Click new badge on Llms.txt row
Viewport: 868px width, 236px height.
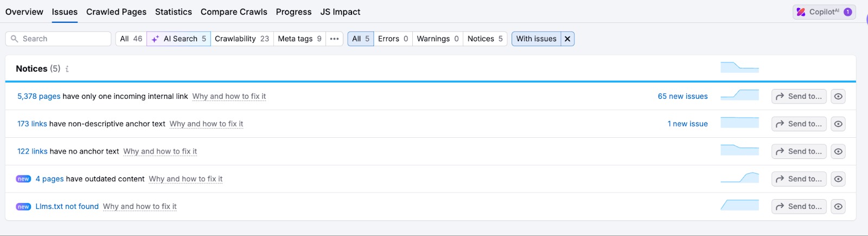click(23, 207)
